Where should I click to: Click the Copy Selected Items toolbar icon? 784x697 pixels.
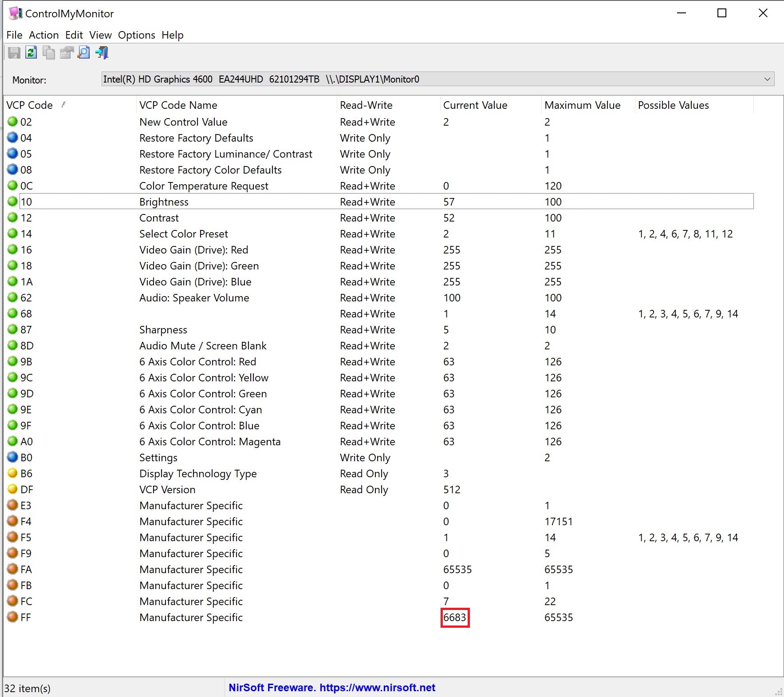pyautogui.click(x=49, y=53)
